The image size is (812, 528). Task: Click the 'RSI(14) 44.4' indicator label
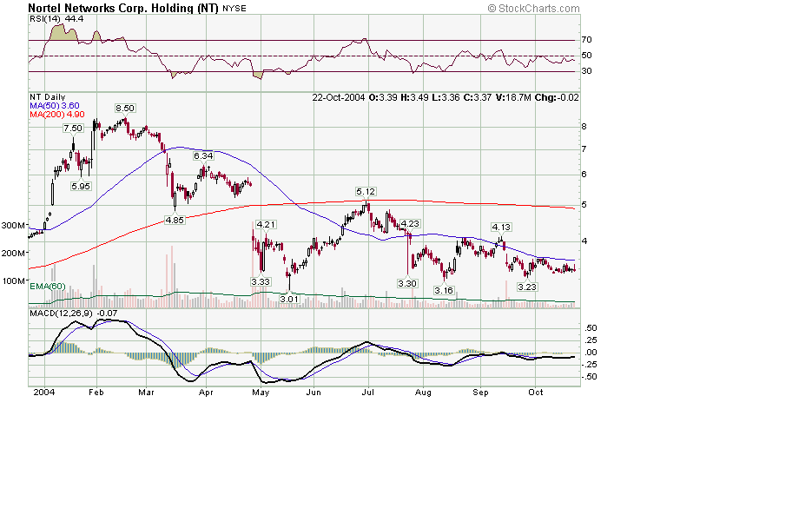click(x=56, y=19)
